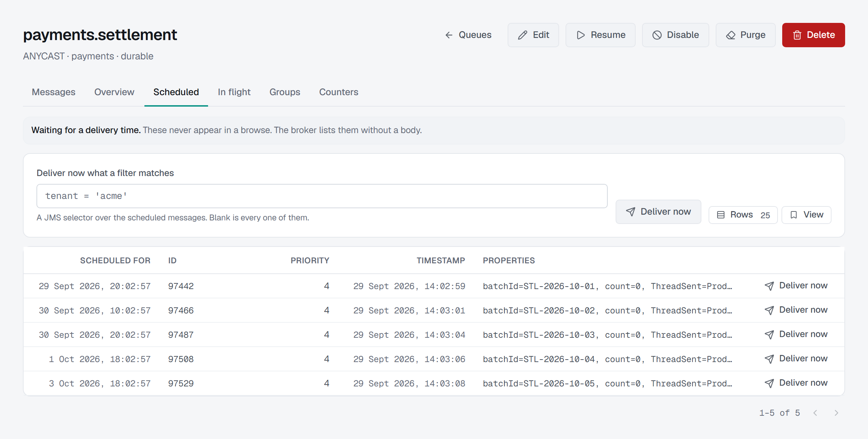Go back to Queues via arrow icon
The width and height of the screenshot is (868, 439).
449,35
